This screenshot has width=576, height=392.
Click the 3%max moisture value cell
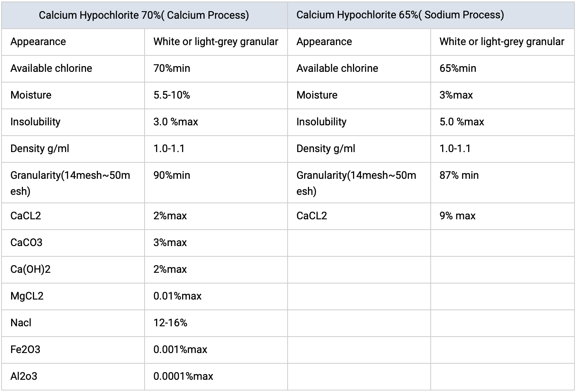coord(502,95)
